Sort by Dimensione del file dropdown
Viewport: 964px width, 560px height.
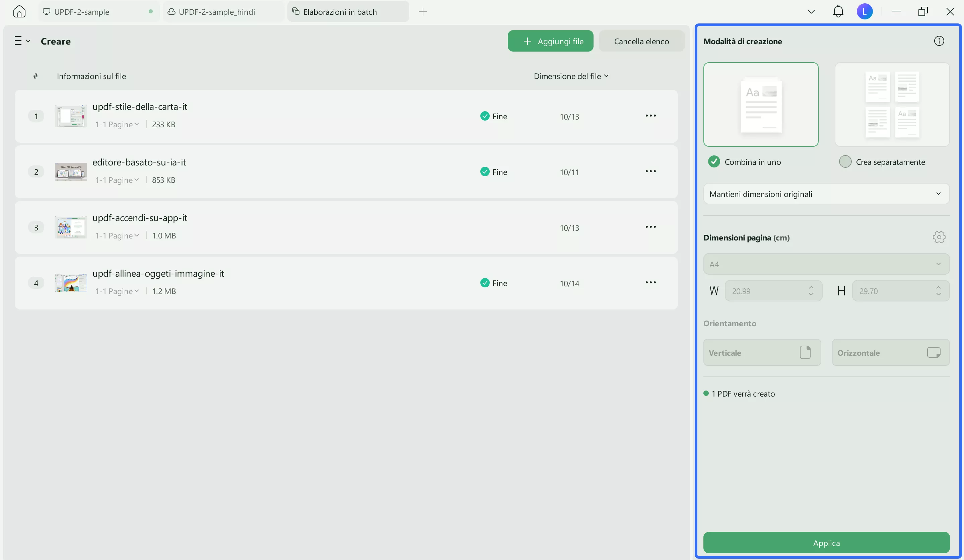[x=571, y=76]
